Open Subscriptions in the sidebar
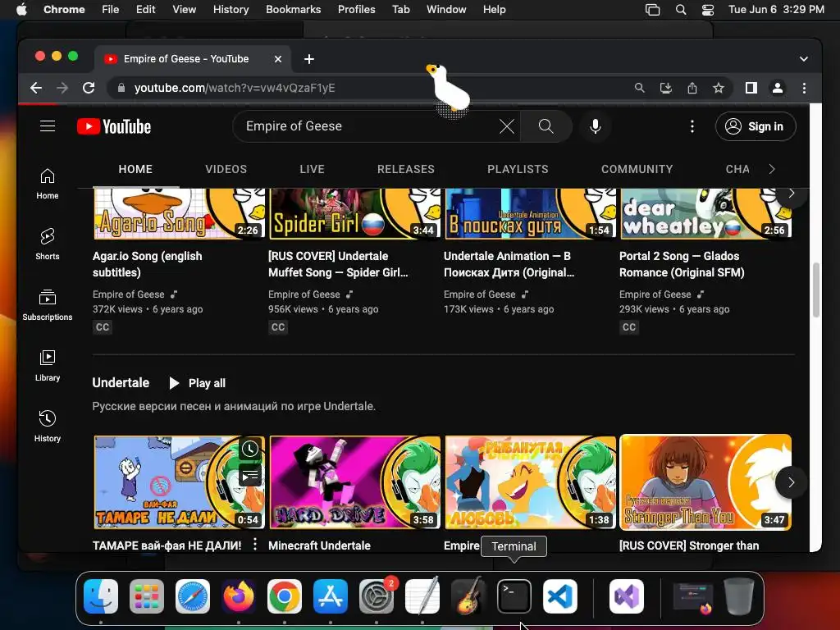 pos(47,304)
